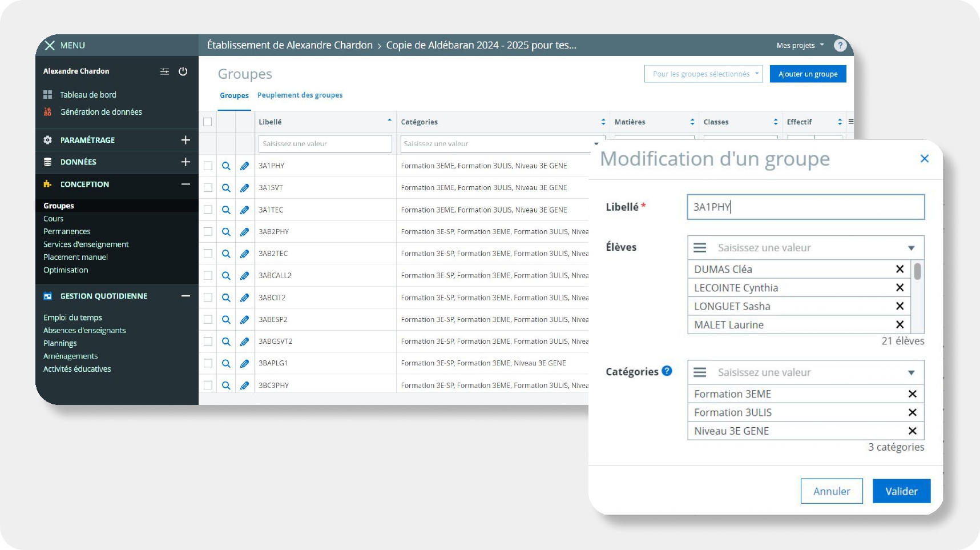Remove category Formation 3EME
Image resolution: width=980 pixels, height=550 pixels.
tap(912, 394)
